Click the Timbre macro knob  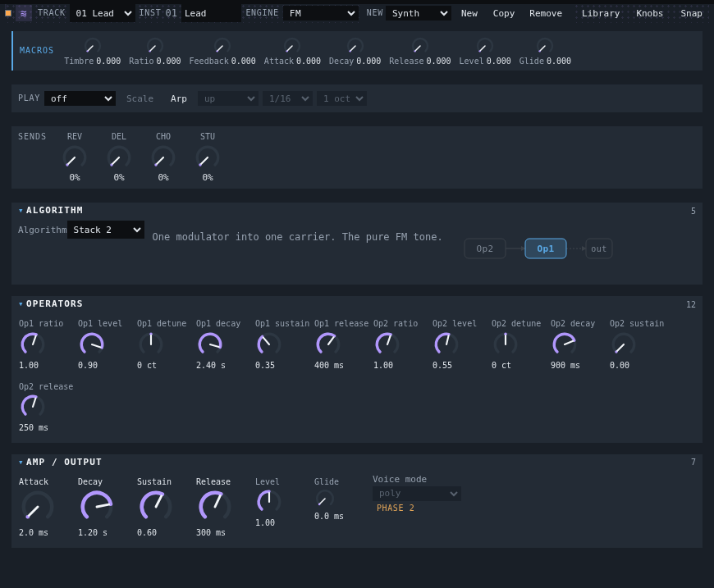[x=93, y=46]
